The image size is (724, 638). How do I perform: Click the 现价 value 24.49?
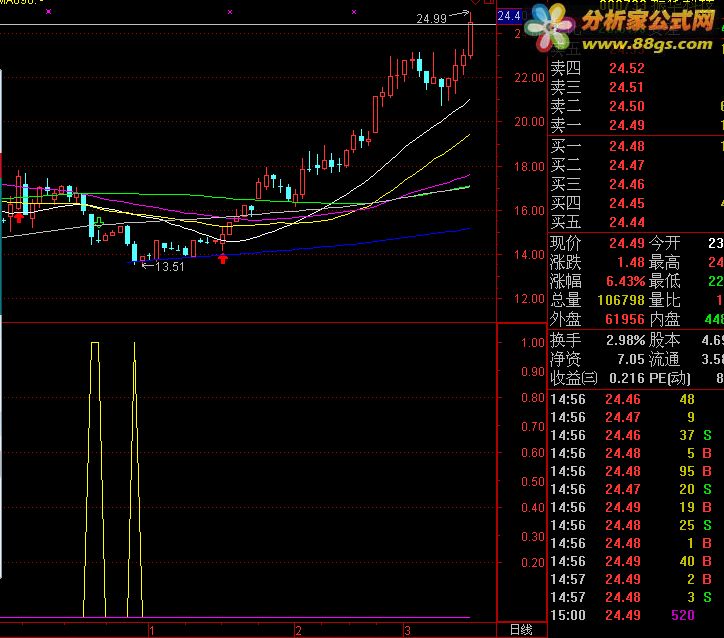point(627,243)
